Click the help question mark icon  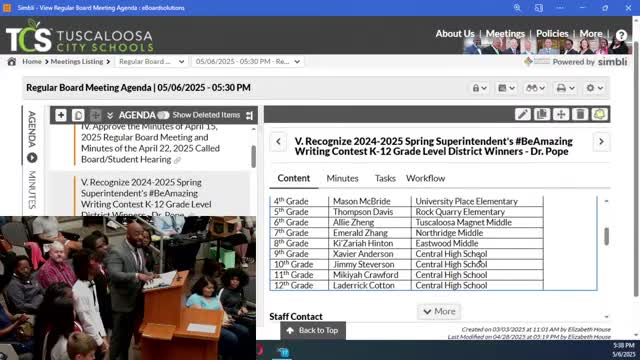point(621,35)
